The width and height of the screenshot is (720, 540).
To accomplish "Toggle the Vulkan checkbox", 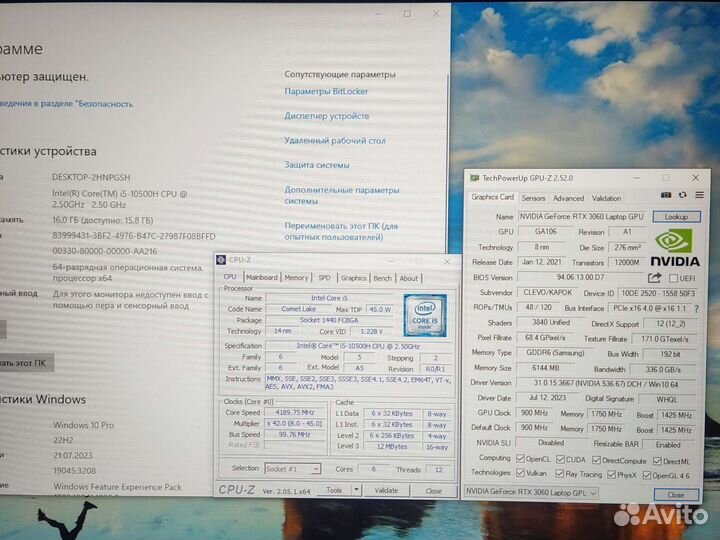I will [x=520, y=472].
